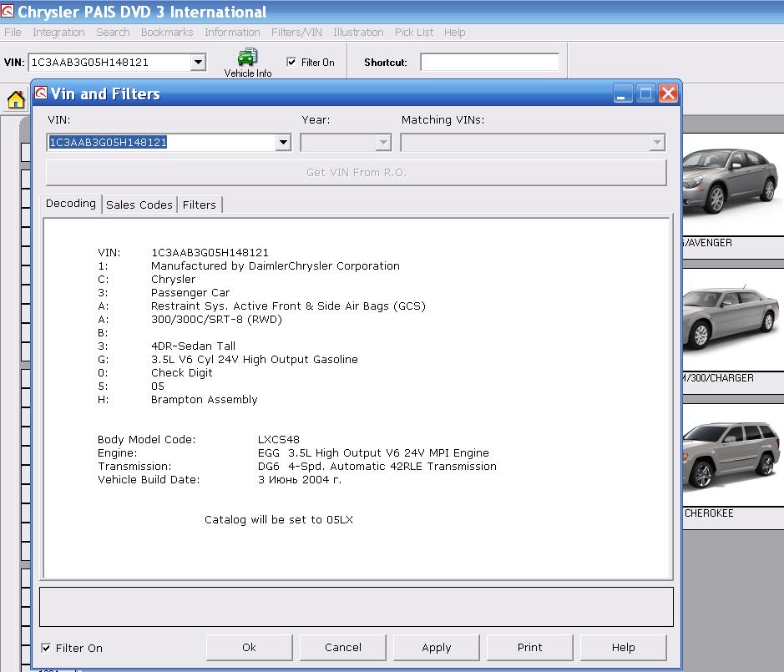
Task: Click the 'Brampton Assembly' decoding line
Action: point(204,400)
